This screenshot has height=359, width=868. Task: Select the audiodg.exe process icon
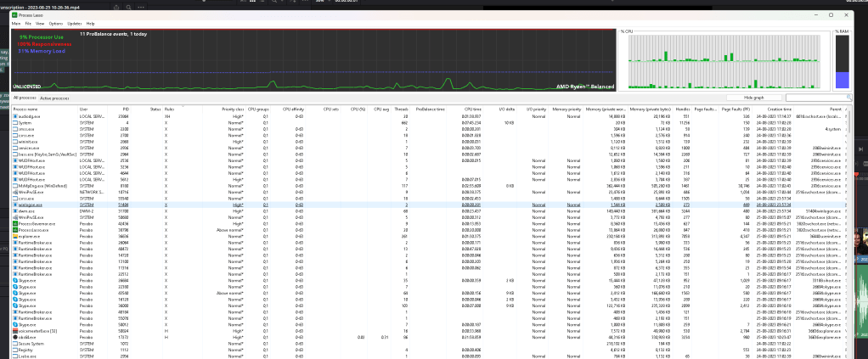click(x=15, y=117)
